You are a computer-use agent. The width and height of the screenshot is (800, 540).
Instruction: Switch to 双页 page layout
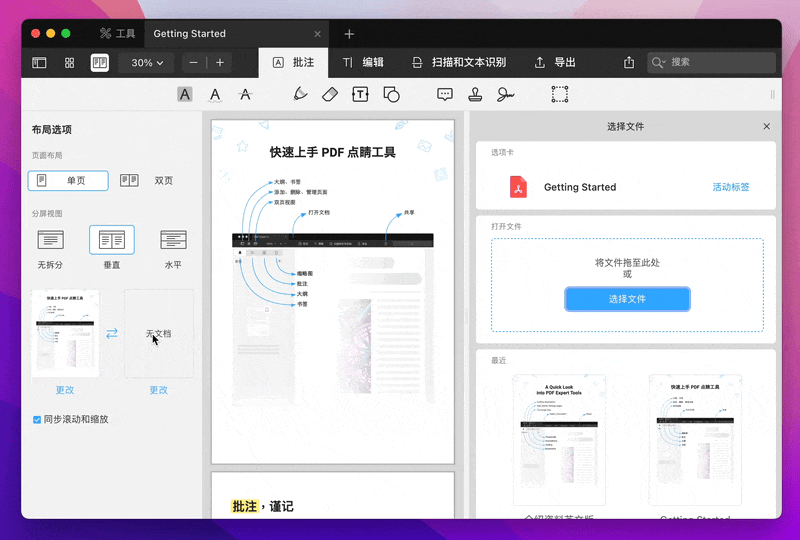coord(146,181)
